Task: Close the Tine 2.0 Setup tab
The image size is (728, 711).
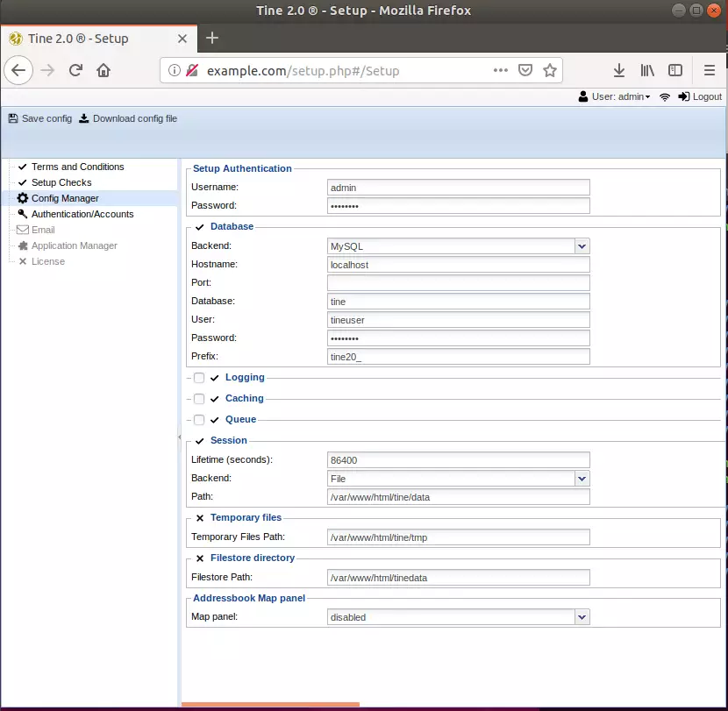Action: (x=182, y=39)
